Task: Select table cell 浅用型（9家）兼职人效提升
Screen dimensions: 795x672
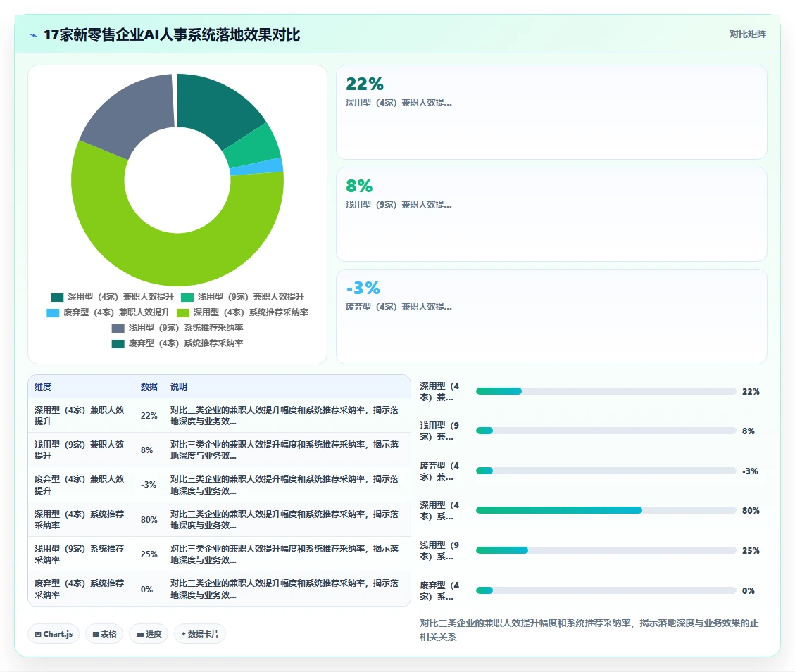Action: [x=81, y=450]
